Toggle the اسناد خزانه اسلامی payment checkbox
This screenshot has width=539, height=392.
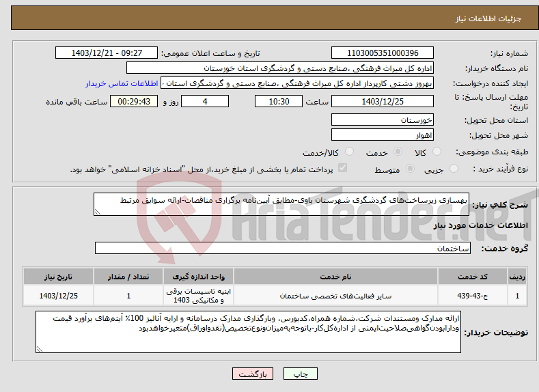point(342,168)
